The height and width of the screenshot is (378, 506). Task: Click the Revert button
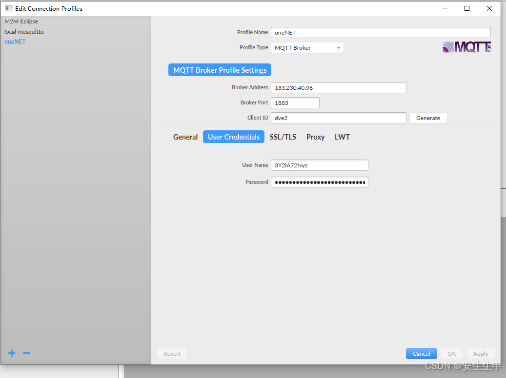tap(172, 354)
